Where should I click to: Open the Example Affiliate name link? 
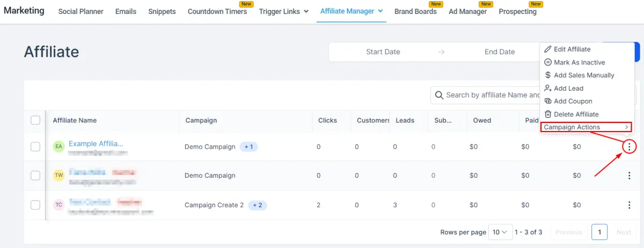tap(96, 143)
